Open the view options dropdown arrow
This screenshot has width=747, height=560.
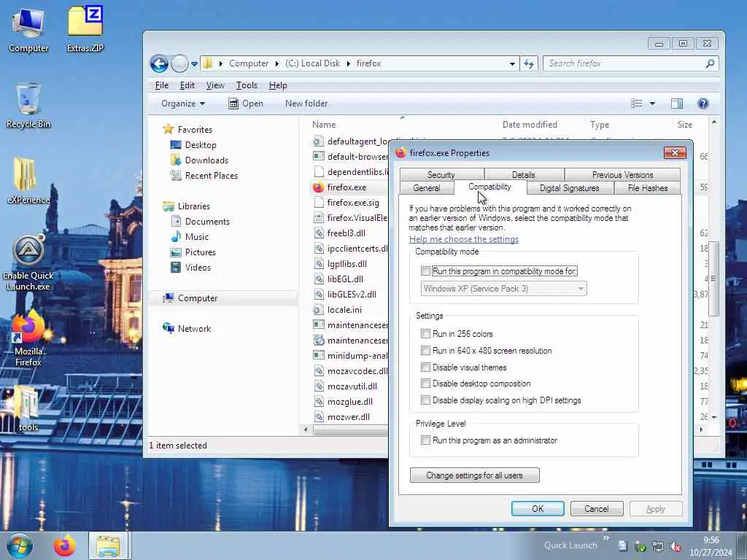[x=652, y=104]
